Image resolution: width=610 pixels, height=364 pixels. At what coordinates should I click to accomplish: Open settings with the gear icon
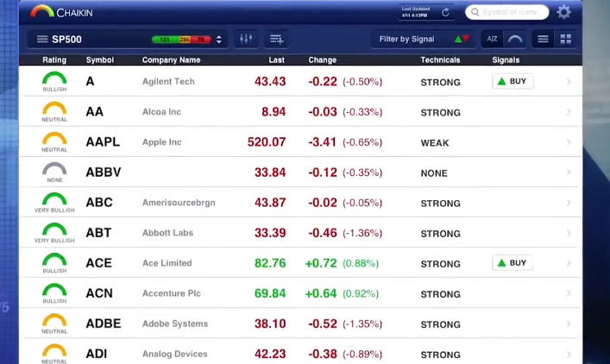tap(563, 12)
